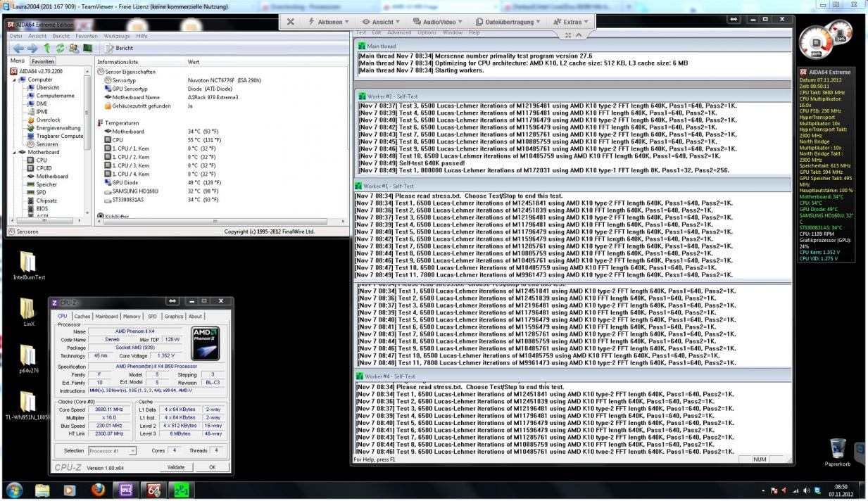Open CPUID item in AIDA64 tree
868x501 pixels.
[x=38, y=167]
